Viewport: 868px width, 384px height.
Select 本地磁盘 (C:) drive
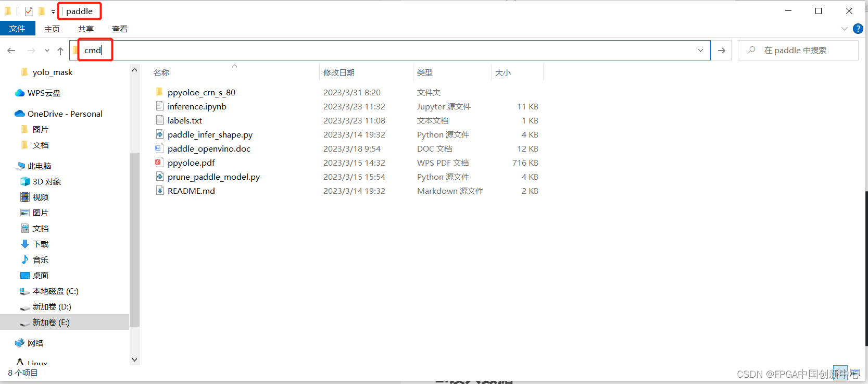(55, 291)
